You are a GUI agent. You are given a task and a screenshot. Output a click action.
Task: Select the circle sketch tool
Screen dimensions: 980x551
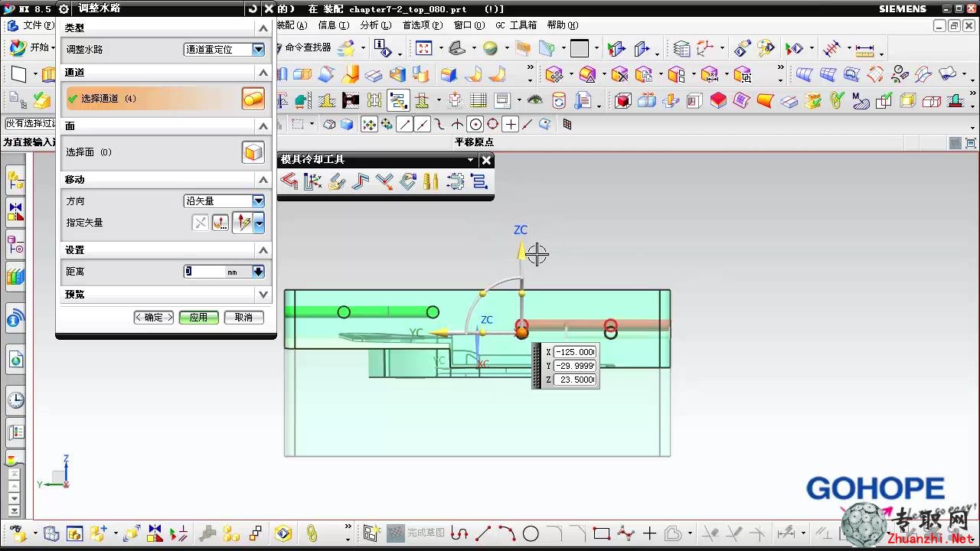(x=531, y=533)
